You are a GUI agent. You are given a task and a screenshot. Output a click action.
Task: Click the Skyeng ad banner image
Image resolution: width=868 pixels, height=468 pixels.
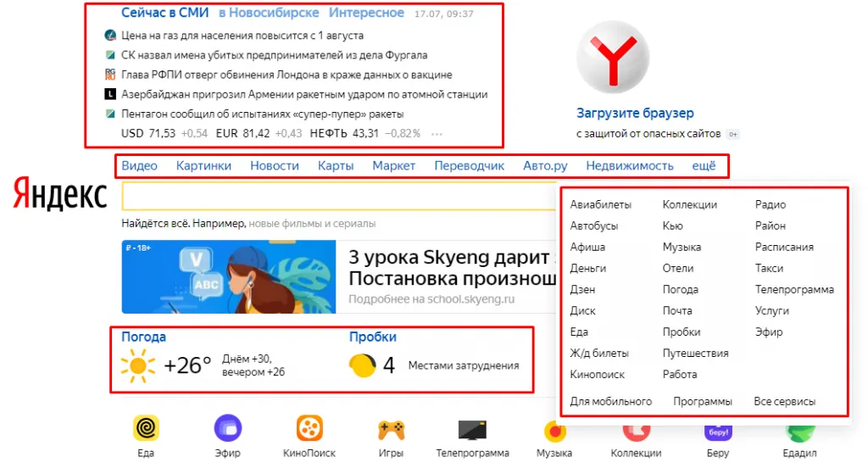229,277
